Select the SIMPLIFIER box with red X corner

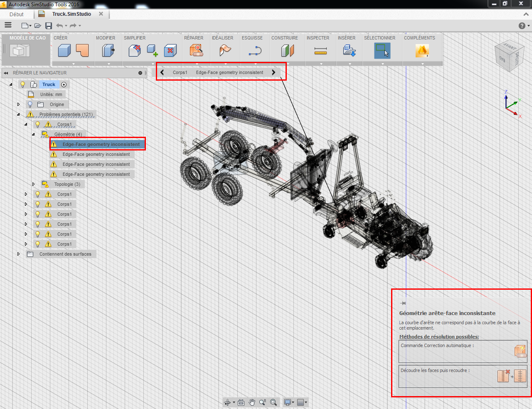click(x=135, y=51)
